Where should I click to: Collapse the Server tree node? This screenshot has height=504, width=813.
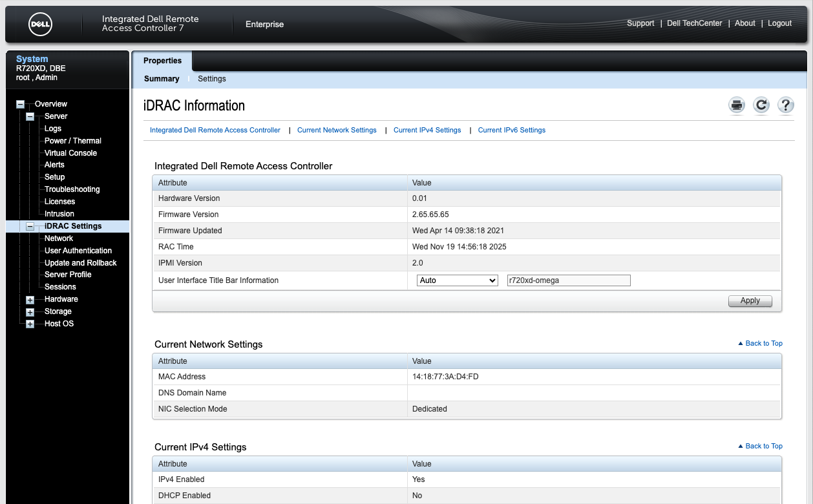click(x=29, y=116)
